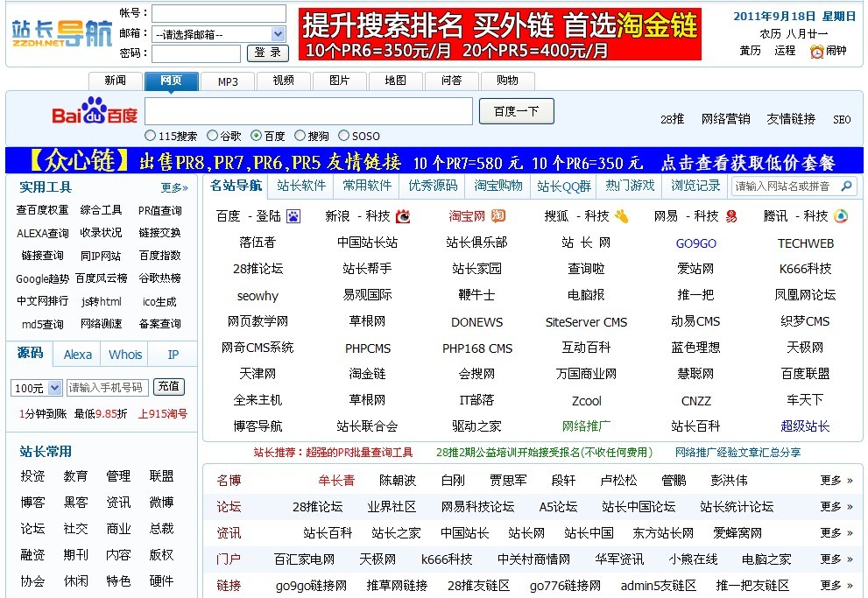The height and width of the screenshot is (598, 868).
Task: Choose the 搜狗 search engine radio
Action: (300, 136)
